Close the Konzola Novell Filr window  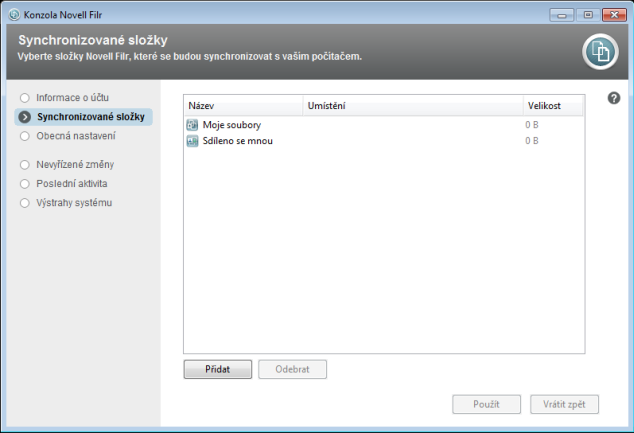point(614,15)
